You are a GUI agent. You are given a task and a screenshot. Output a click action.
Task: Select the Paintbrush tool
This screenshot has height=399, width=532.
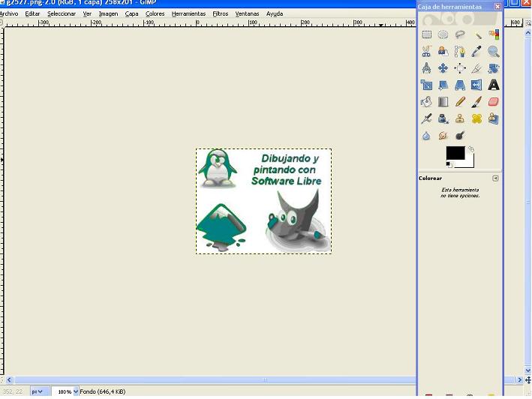(x=476, y=102)
